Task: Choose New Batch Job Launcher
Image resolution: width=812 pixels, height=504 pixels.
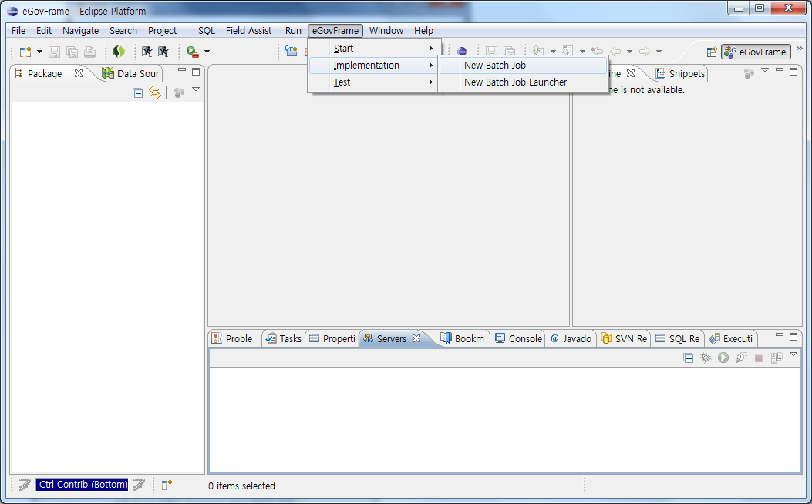Action: click(515, 82)
